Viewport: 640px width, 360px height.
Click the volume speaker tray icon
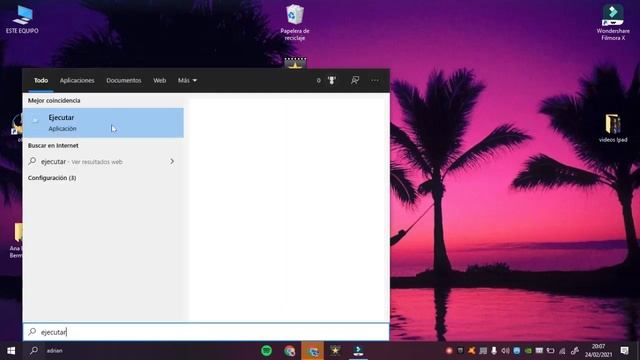pyautogui.click(x=505, y=351)
